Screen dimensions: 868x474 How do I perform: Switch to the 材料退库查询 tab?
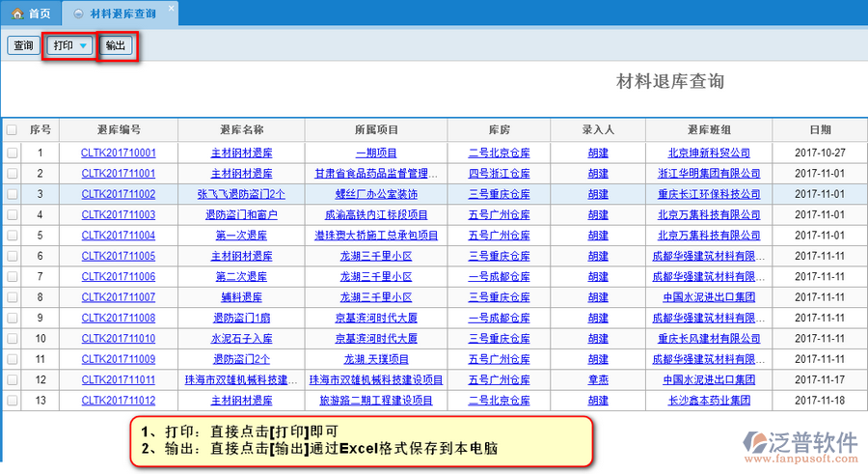tap(122, 14)
